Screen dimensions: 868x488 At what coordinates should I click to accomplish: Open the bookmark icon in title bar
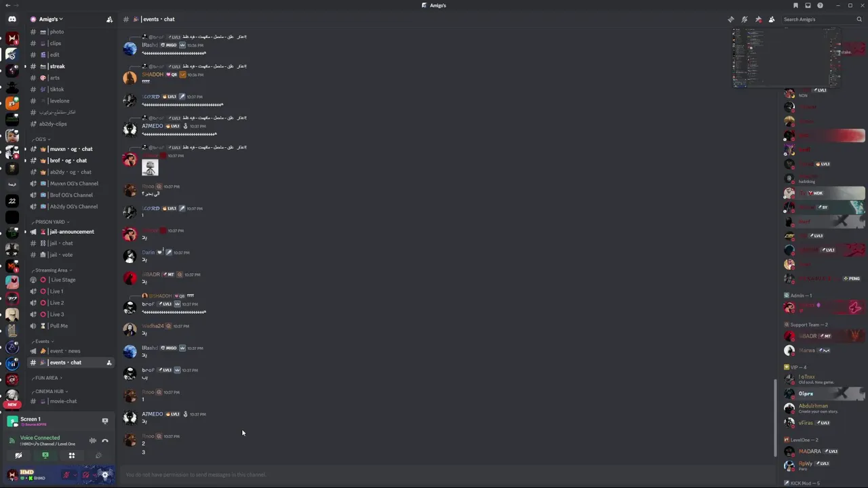click(x=795, y=5)
